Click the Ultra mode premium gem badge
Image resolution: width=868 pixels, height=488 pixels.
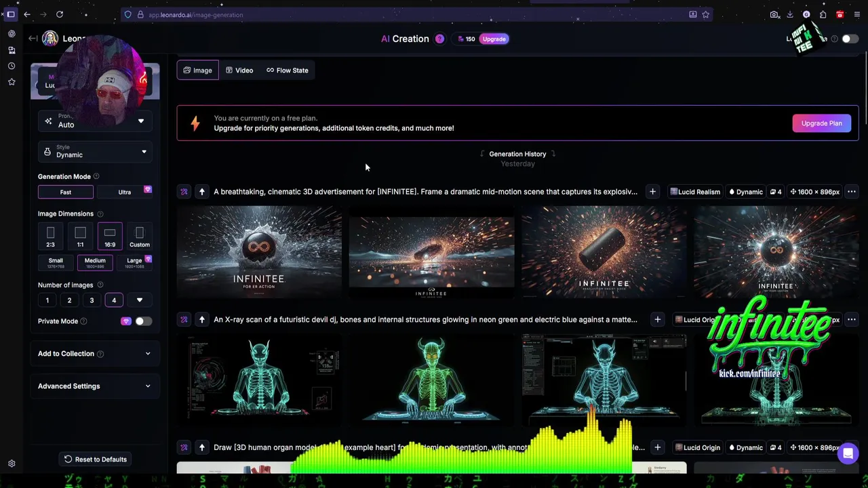(x=148, y=190)
